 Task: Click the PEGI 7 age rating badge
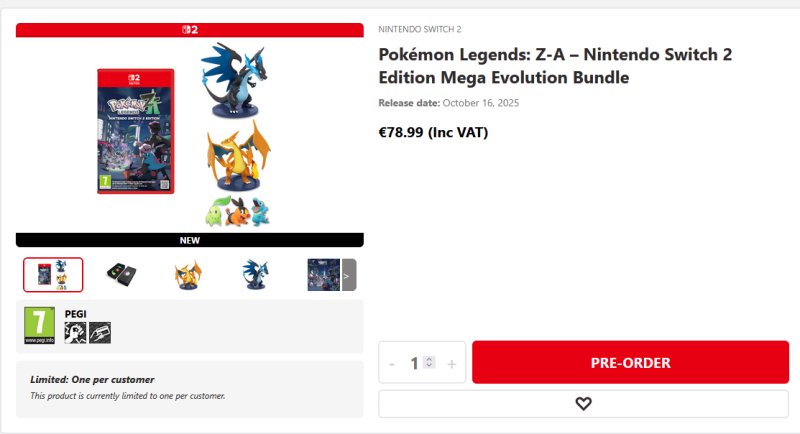pos(39,327)
